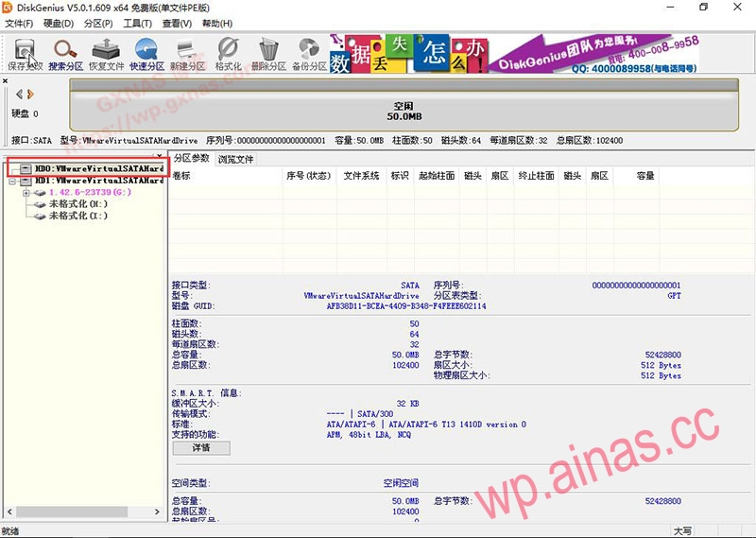
Task: Click tree panel scroll right arrow
Action: pos(157,512)
